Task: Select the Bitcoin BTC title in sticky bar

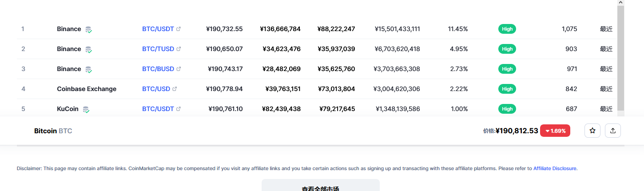Action: [53, 131]
